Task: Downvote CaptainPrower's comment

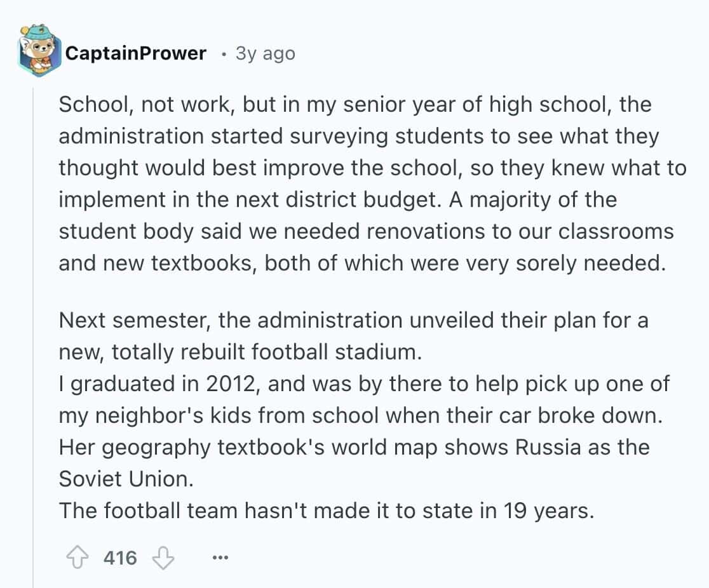Action: tap(163, 558)
